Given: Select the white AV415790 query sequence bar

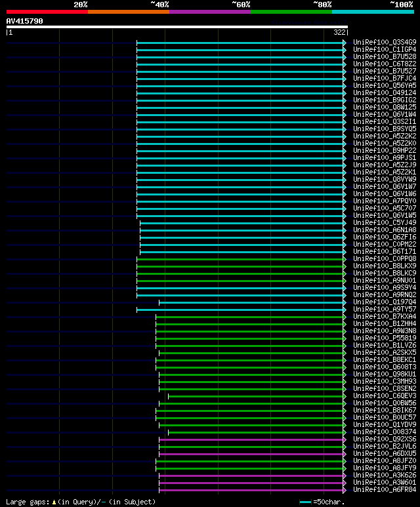Looking at the screenshot, I should point(177,27).
